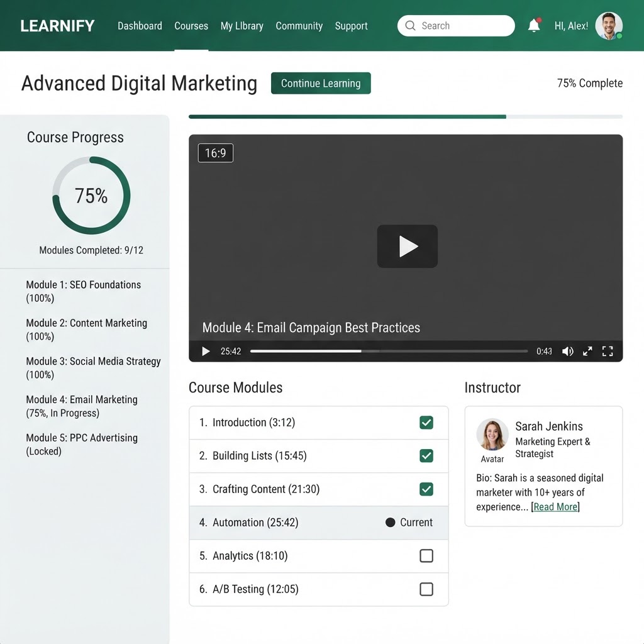This screenshot has height=644, width=644.
Task: Open the Dashboard nav item
Action: point(140,26)
